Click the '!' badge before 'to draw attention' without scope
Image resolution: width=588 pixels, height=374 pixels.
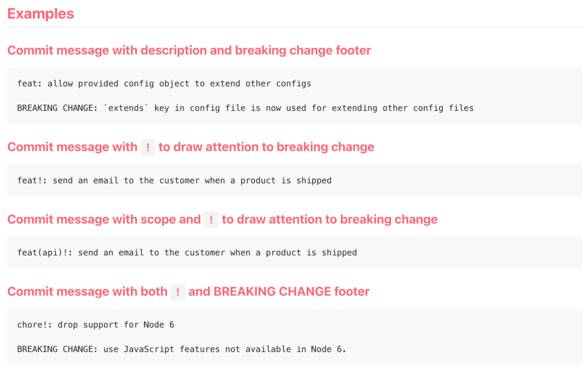(x=148, y=147)
